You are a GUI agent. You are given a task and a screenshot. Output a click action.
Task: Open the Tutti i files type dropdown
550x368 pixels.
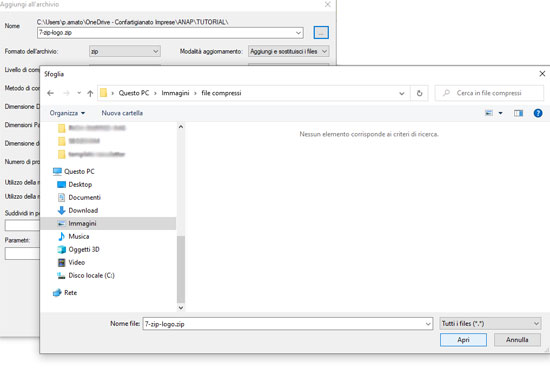(x=490, y=323)
